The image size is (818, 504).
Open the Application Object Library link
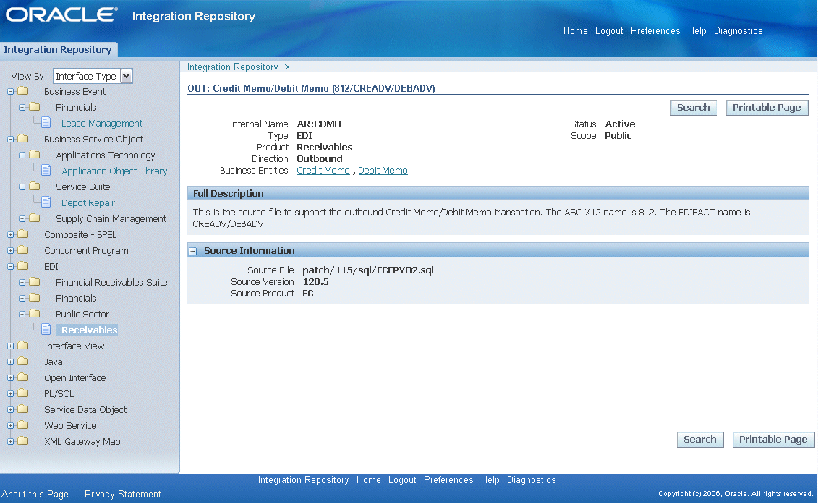pyautogui.click(x=114, y=171)
